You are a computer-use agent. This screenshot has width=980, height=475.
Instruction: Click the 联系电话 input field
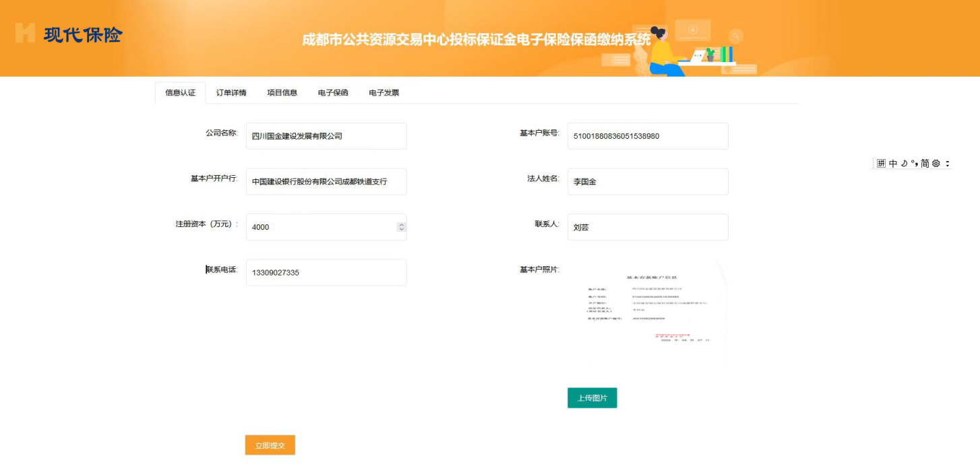[326, 273]
